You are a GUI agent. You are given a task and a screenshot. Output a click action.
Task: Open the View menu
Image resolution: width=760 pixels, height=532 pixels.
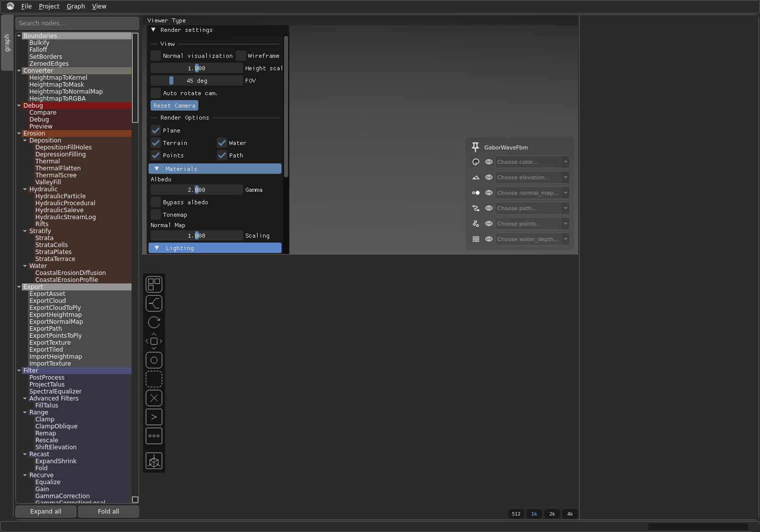click(99, 6)
